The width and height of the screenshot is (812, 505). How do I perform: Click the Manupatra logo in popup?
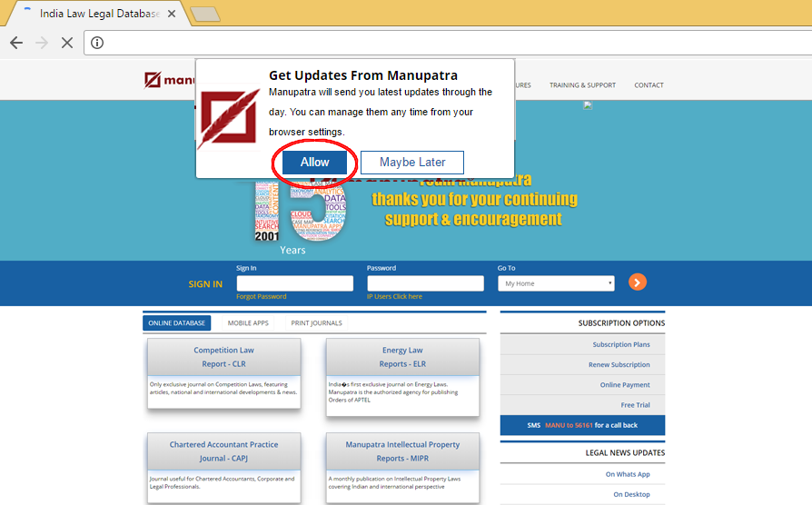(x=229, y=120)
